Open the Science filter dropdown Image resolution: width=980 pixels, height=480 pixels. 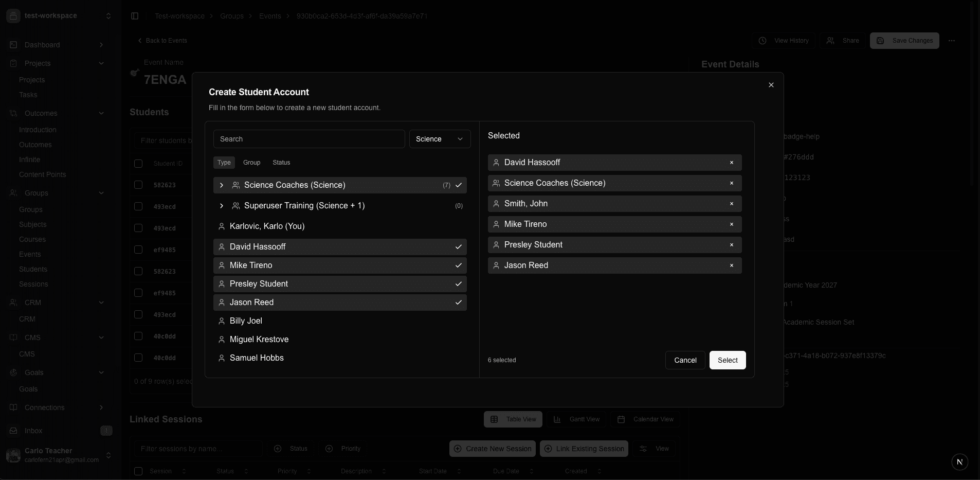coord(440,139)
